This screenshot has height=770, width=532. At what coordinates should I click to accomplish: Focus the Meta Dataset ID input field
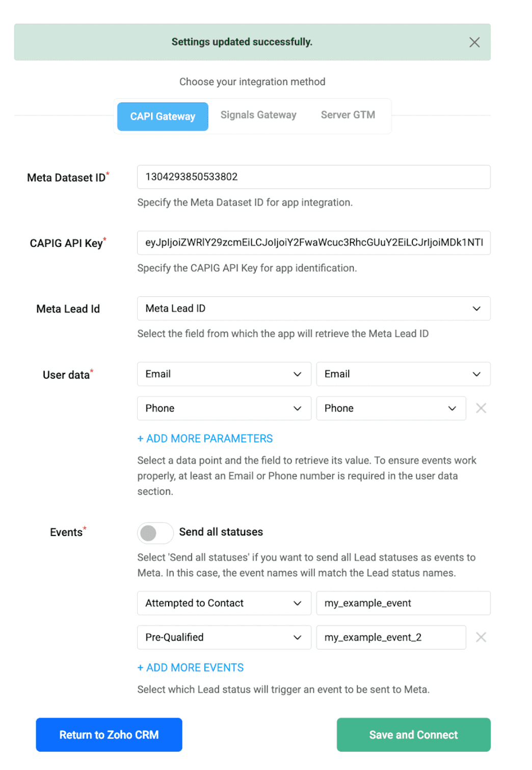pyautogui.click(x=313, y=177)
